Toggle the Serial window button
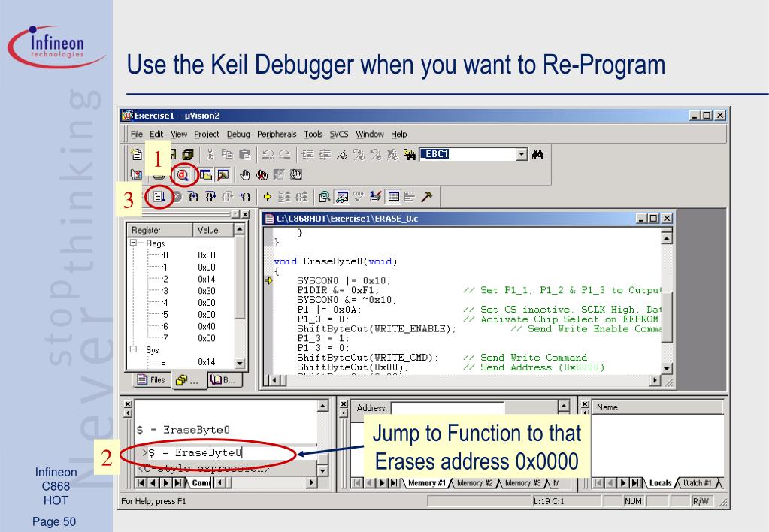769x532 pixels. tap(376, 197)
